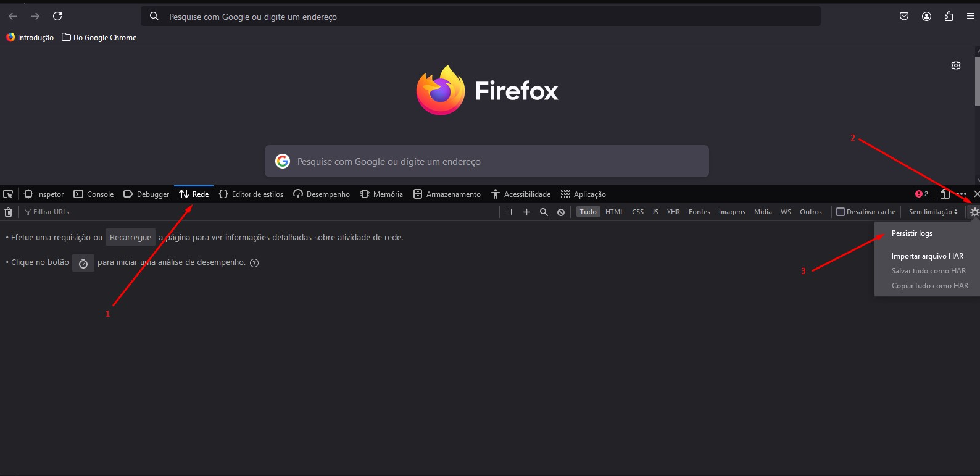
Task: Open the Firefox hamburger menu
Action: [x=971, y=17]
